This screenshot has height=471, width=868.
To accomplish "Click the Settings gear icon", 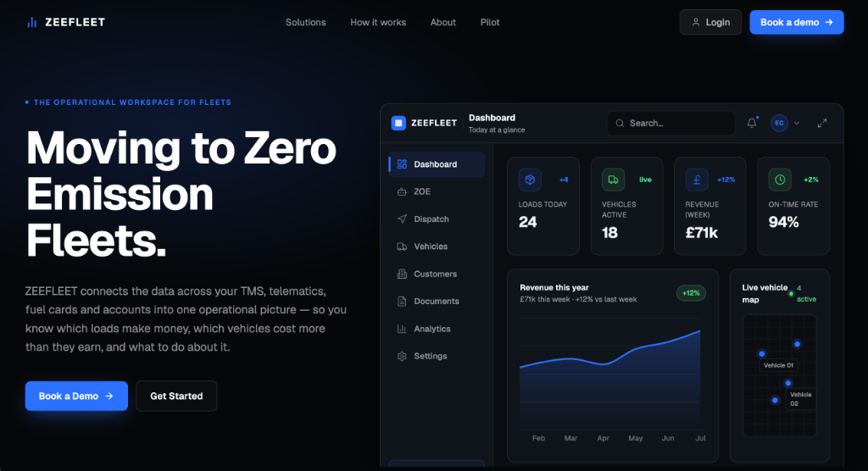I will point(402,356).
